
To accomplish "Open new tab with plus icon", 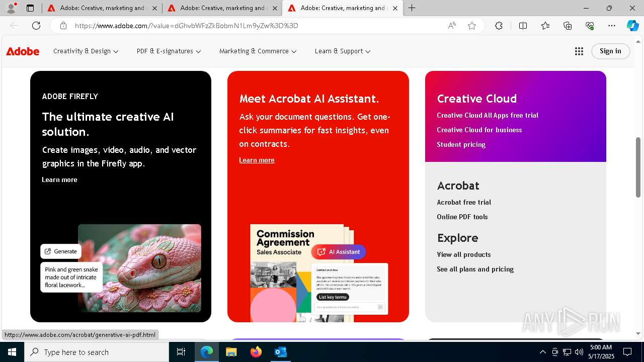I will point(412,8).
